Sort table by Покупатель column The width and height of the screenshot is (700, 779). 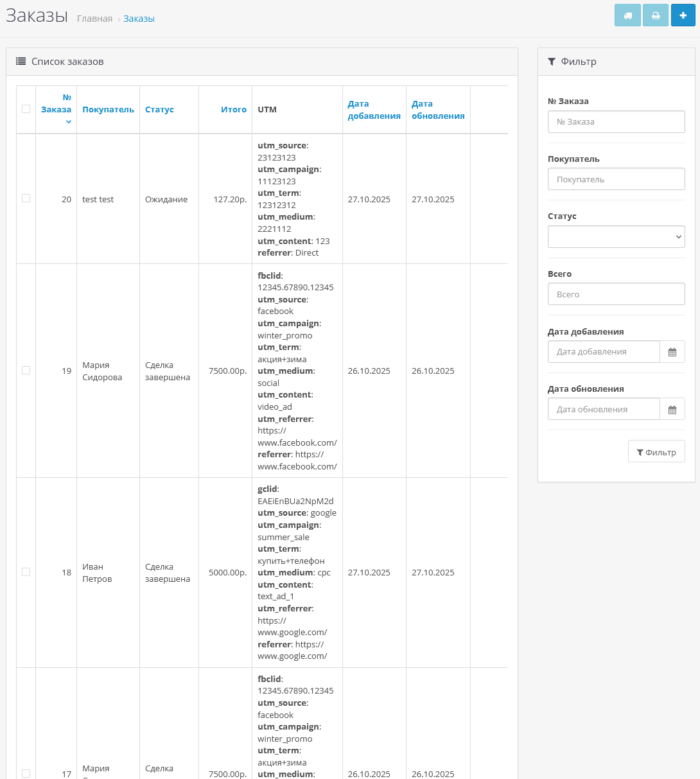[x=108, y=110]
